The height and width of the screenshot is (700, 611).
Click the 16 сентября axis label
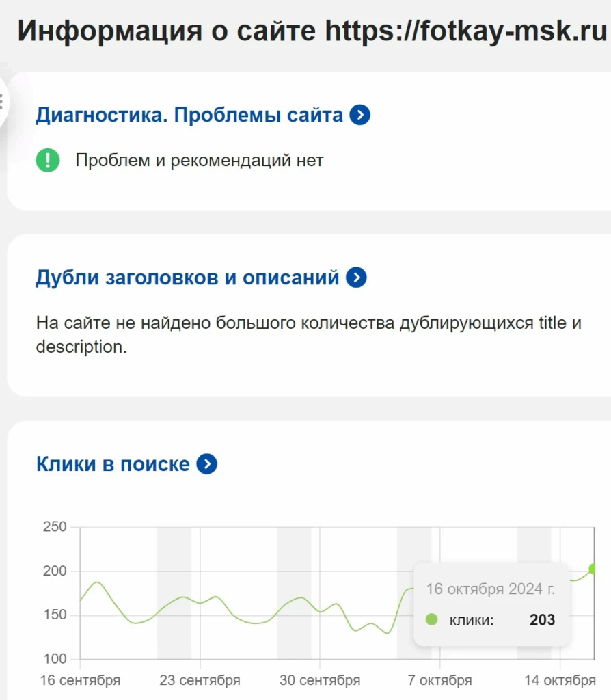pos(81,680)
